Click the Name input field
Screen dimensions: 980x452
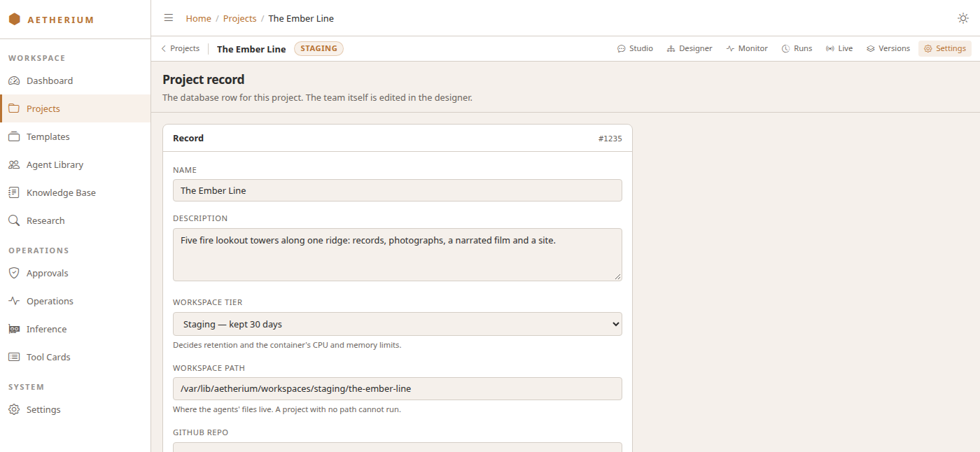tap(398, 190)
